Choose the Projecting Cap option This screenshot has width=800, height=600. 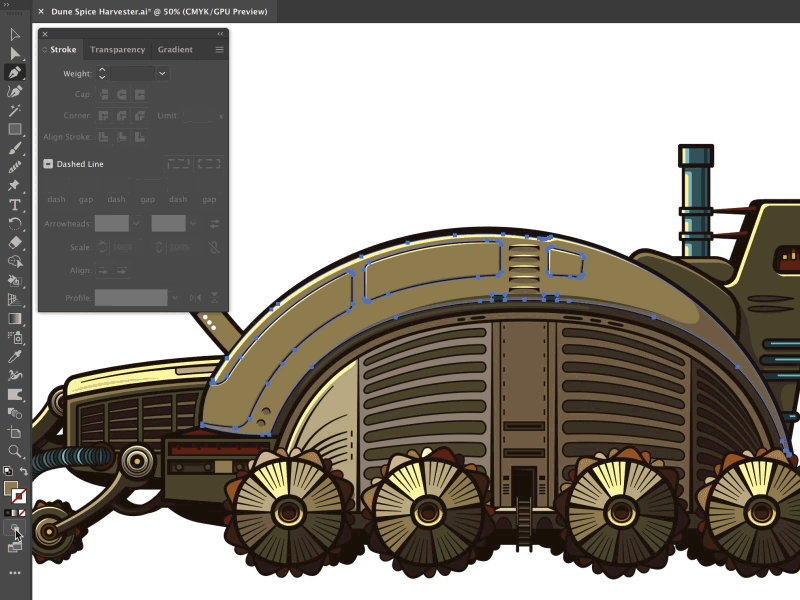point(139,94)
